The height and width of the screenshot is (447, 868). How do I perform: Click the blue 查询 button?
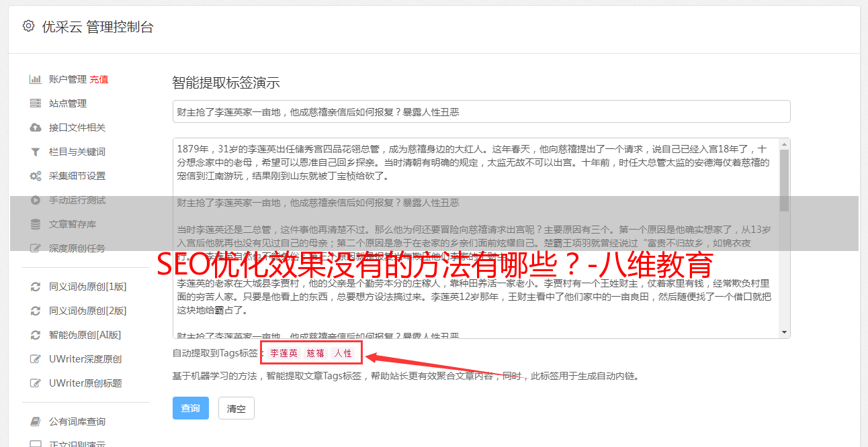tap(191, 408)
